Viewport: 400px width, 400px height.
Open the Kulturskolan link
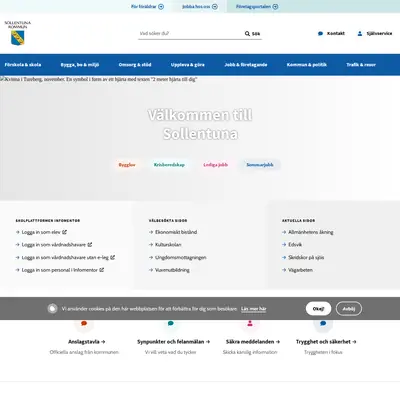point(168,244)
